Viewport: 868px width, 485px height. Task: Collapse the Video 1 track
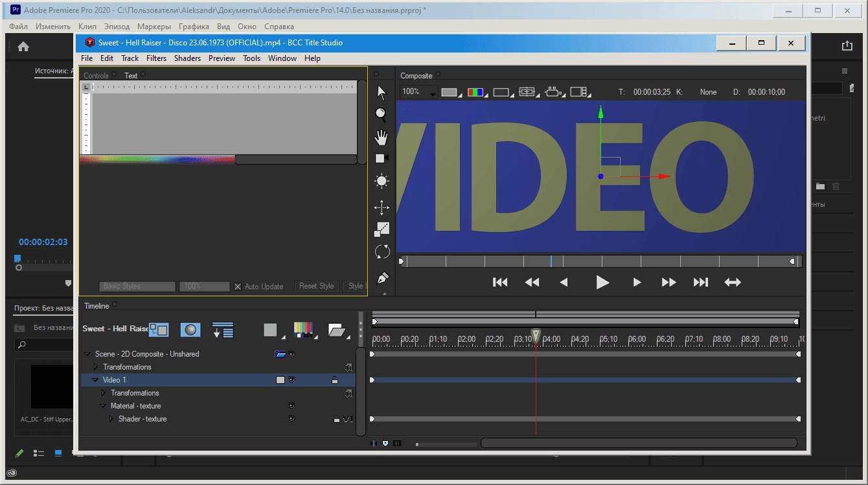(x=95, y=380)
